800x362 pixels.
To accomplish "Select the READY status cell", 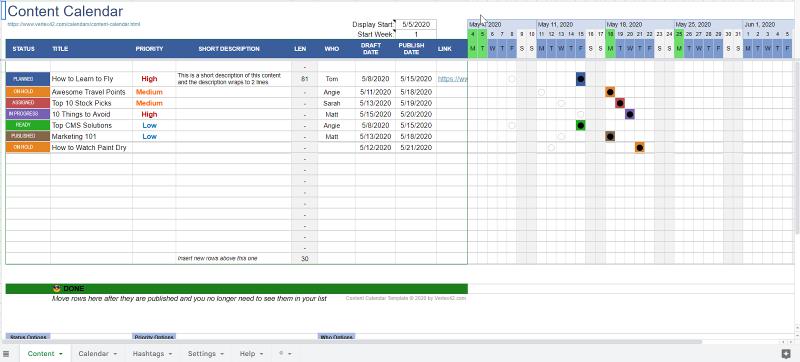I will click(x=28, y=125).
